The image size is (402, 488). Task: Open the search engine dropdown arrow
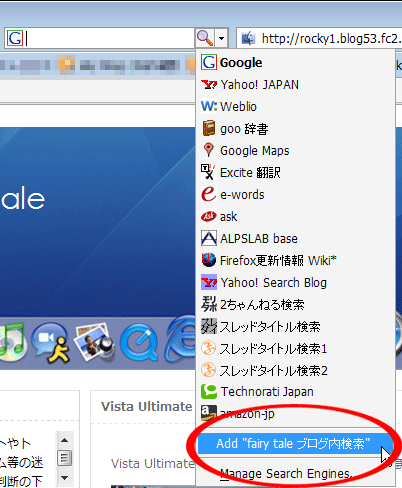pos(221,38)
